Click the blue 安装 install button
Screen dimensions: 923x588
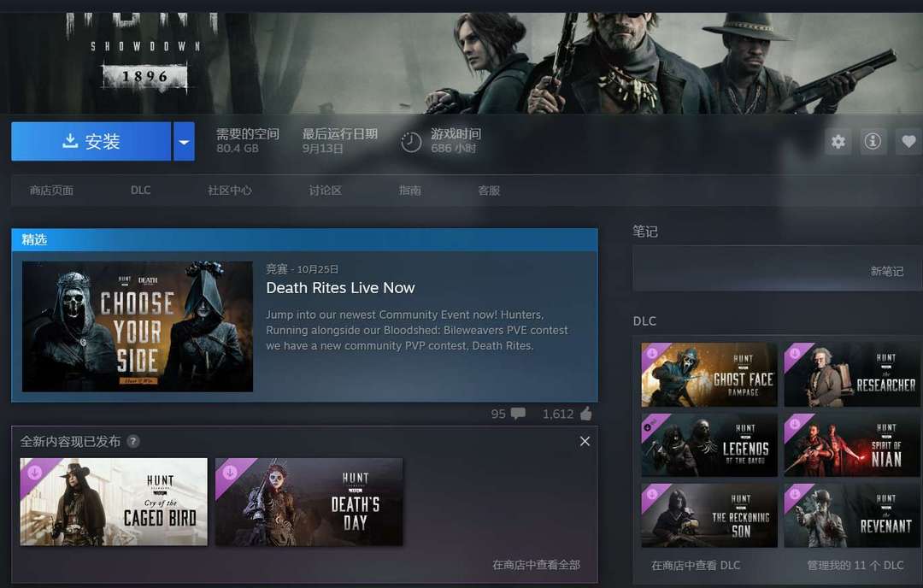(91, 142)
